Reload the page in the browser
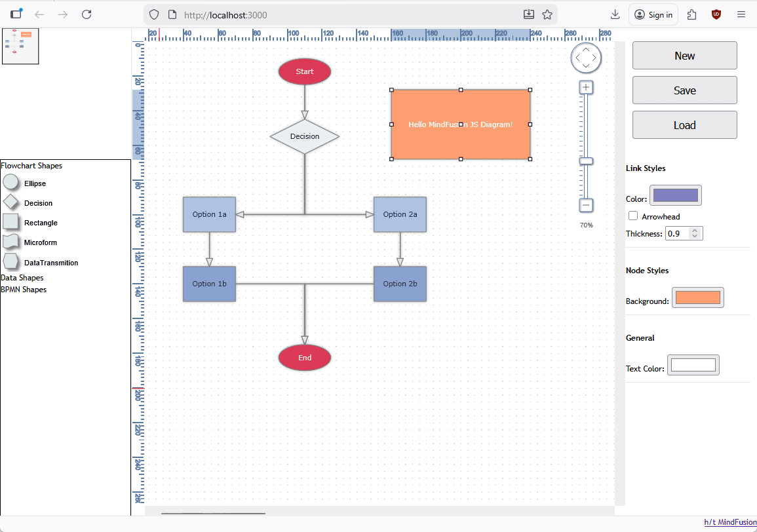The width and height of the screenshot is (757, 532). [x=87, y=14]
